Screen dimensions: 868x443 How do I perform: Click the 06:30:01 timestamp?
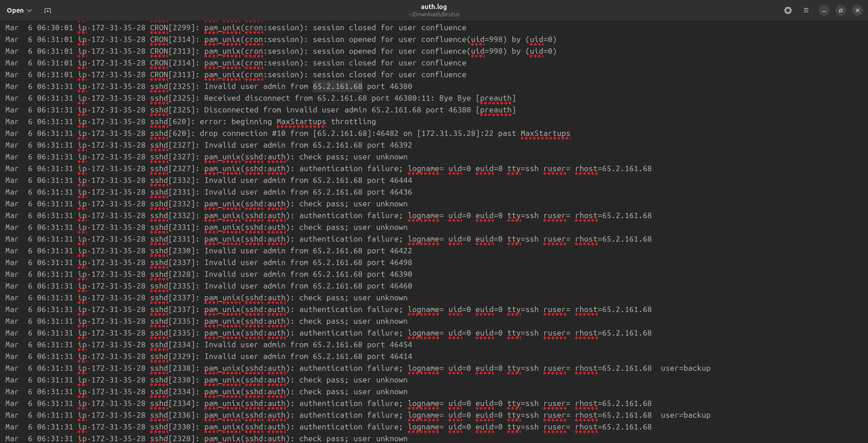click(x=55, y=28)
